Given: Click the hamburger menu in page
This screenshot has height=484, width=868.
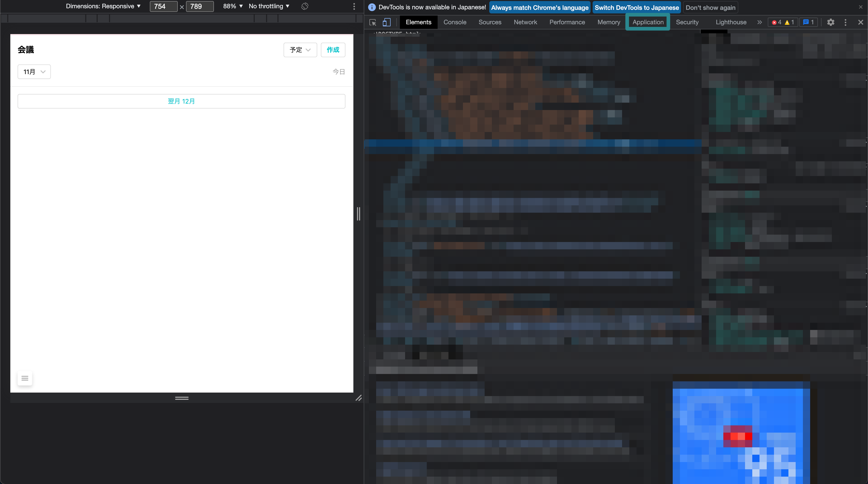Looking at the screenshot, I should [x=25, y=378].
